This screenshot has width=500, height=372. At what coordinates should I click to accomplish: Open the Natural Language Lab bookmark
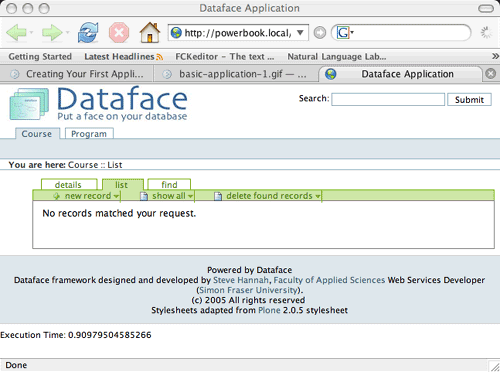pos(337,57)
